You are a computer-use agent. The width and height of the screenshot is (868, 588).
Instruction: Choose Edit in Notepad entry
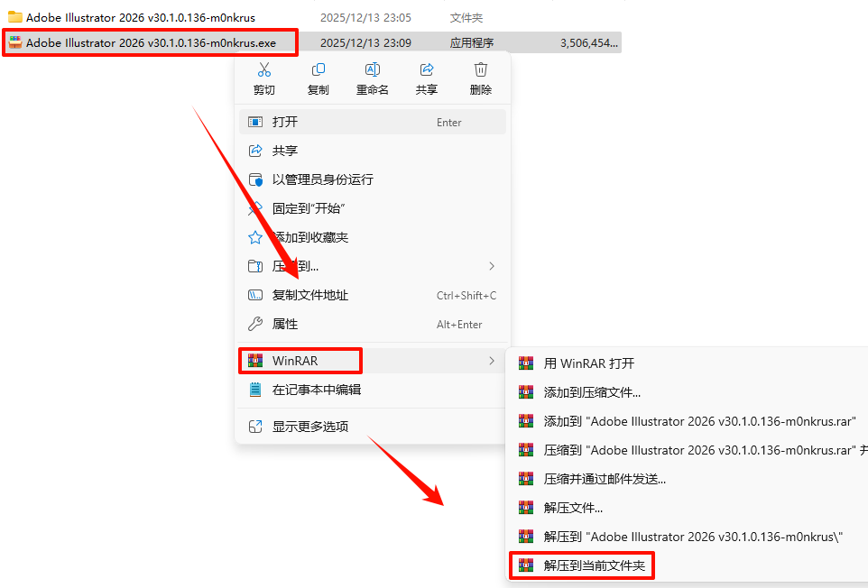(x=372, y=390)
